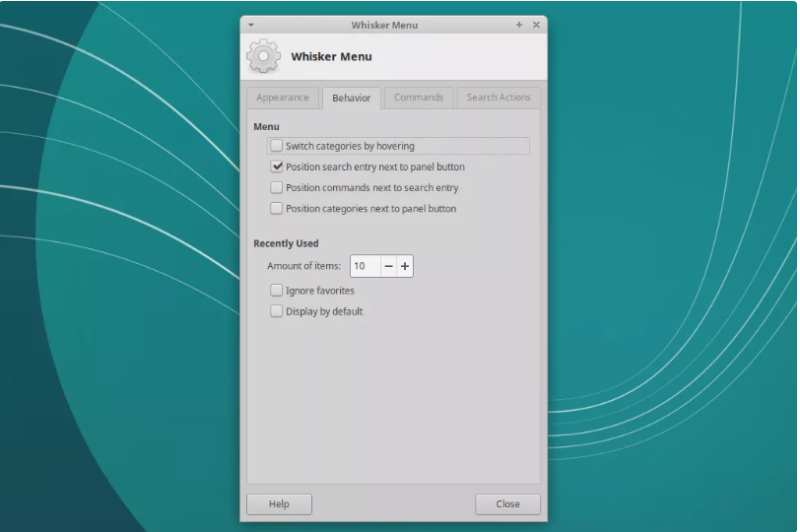This screenshot has height=532, width=800.
Task: Maximize the Whisker Menu window with plus icon
Action: pyautogui.click(x=519, y=25)
